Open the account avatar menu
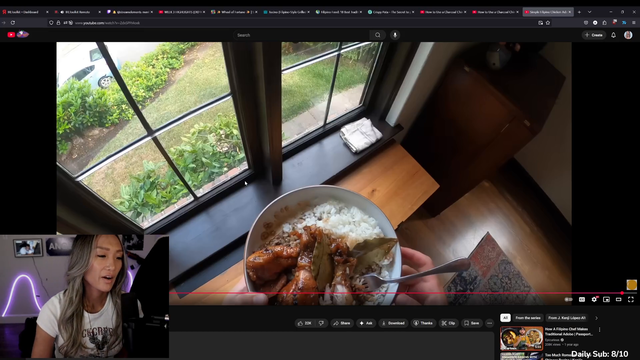 [628, 35]
